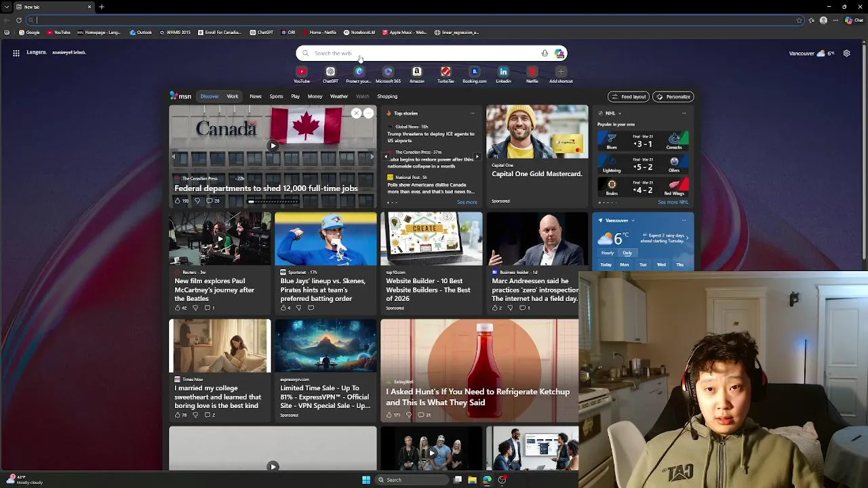Click See more under Top stories
This screenshot has width=868, height=488.
point(467,202)
